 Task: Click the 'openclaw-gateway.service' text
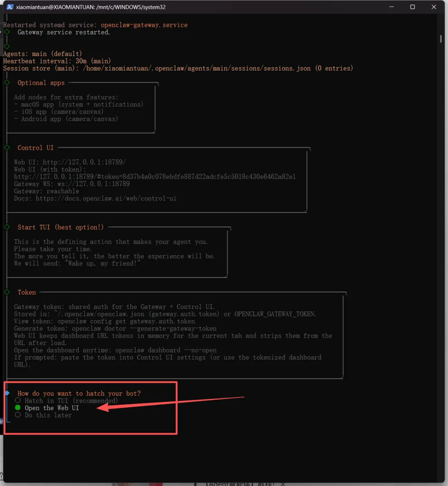point(144,25)
